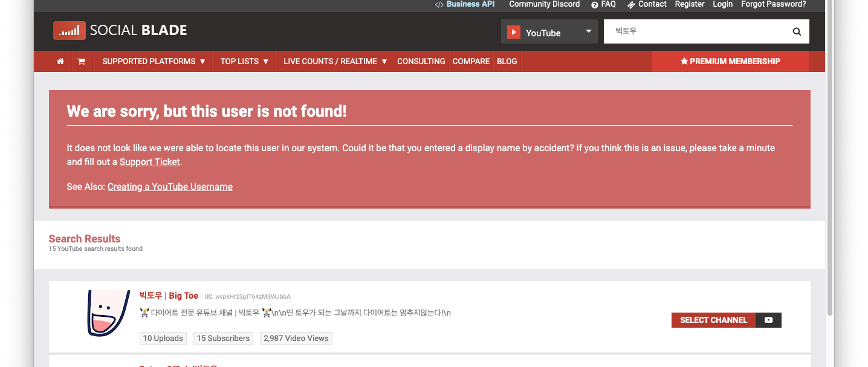The width and height of the screenshot is (868, 367).
Task: Open the Community Discord link
Action: [544, 4]
